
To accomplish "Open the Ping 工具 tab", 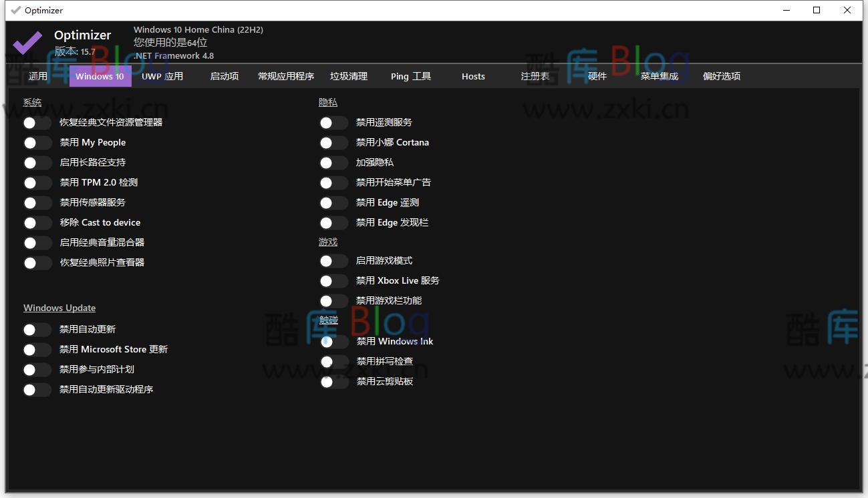I will coord(410,76).
